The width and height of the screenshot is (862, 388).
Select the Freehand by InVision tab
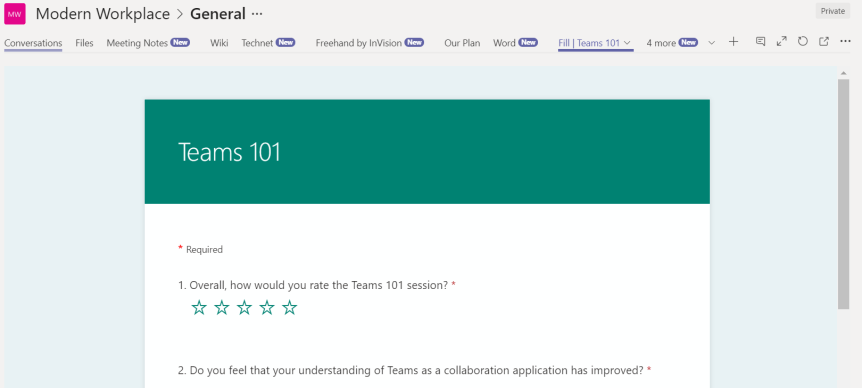click(x=369, y=43)
